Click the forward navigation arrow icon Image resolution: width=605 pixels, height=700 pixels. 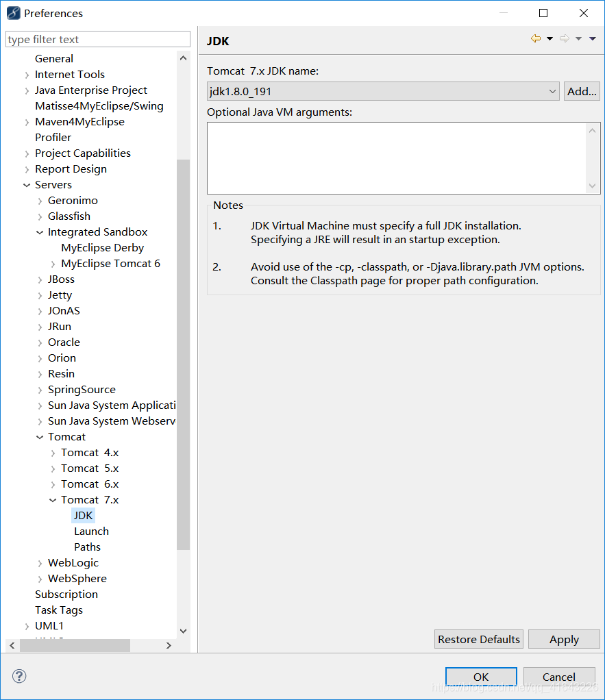click(x=565, y=39)
